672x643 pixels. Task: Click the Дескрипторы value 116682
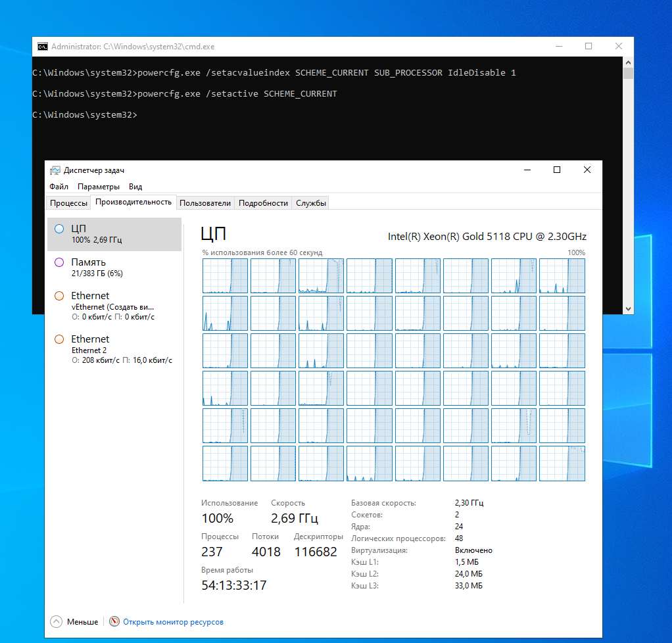coord(316,552)
